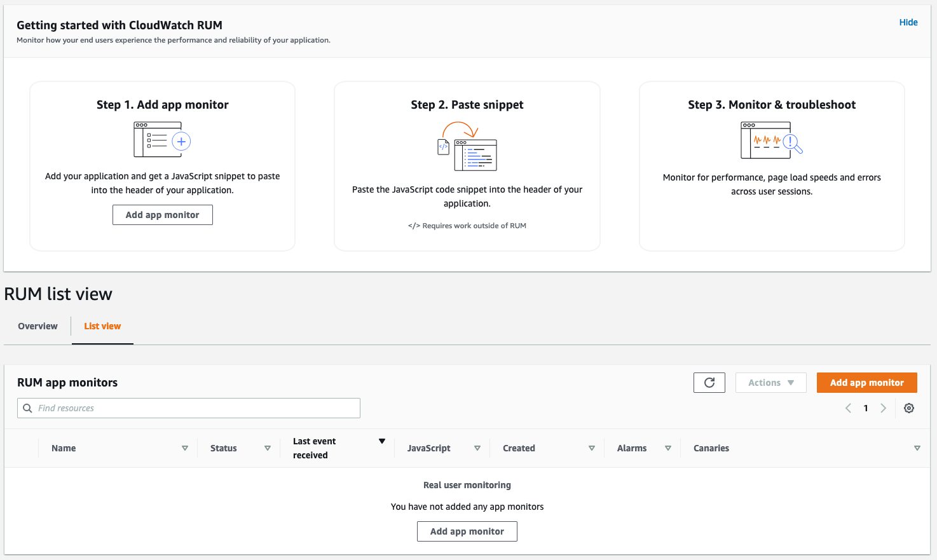Select the List view tab

102,326
